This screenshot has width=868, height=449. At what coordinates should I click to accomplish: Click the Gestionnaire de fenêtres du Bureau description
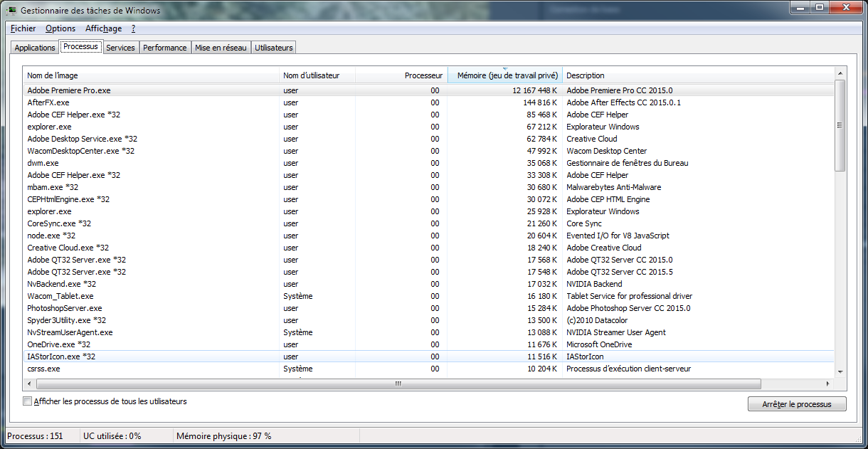628,163
